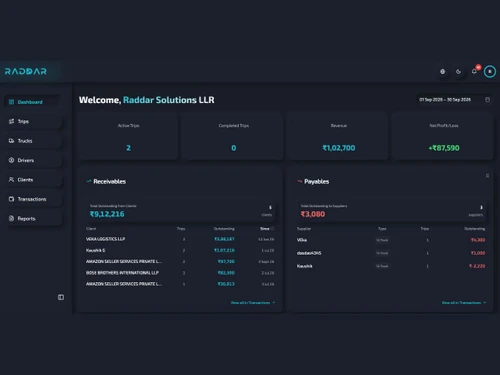The image size is (500, 375).
Task: Click the Revenue value ₹1,02,700
Action: point(339,148)
